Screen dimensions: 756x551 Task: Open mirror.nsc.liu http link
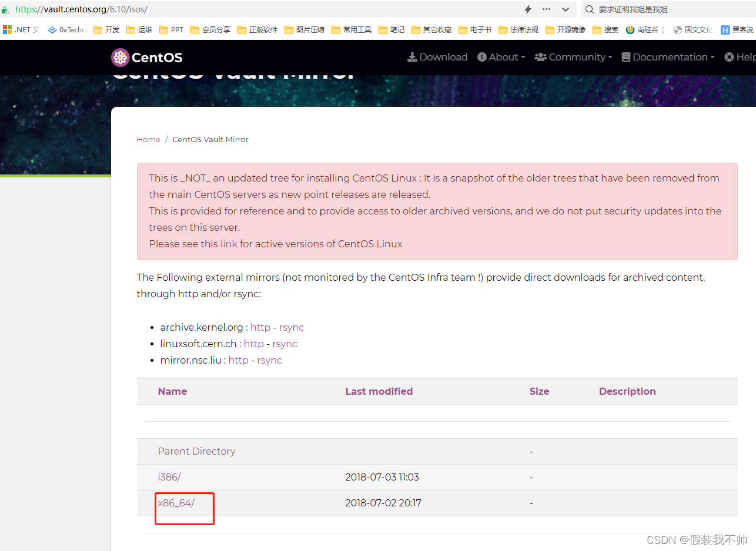click(239, 360)
